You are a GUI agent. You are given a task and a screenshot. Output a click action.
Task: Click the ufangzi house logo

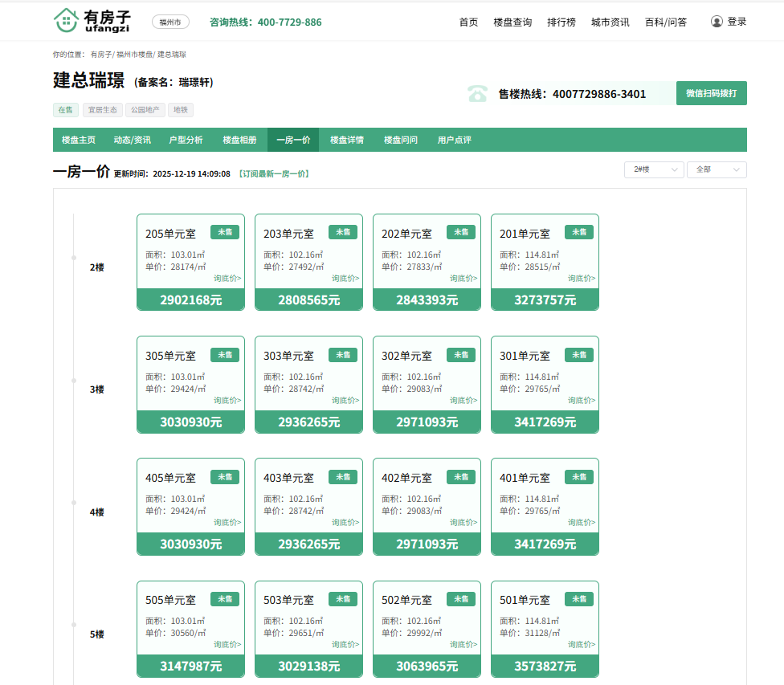coord(67,21)
